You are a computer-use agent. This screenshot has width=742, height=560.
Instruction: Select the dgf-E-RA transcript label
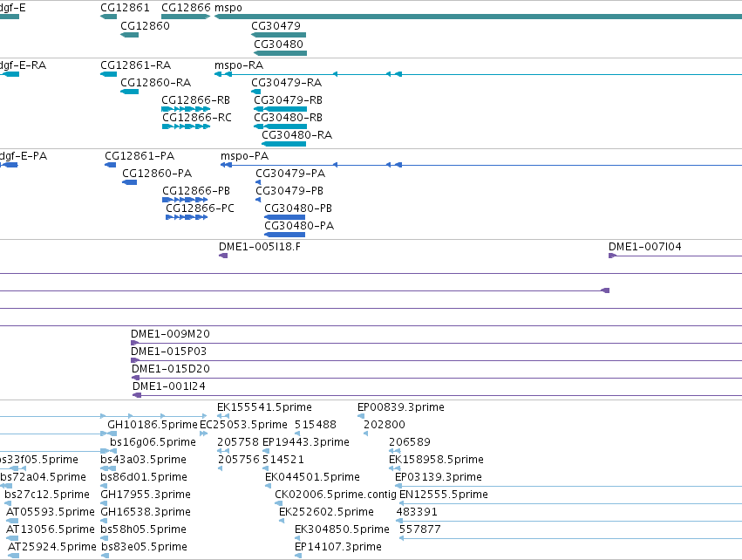[x=24, y=65]
